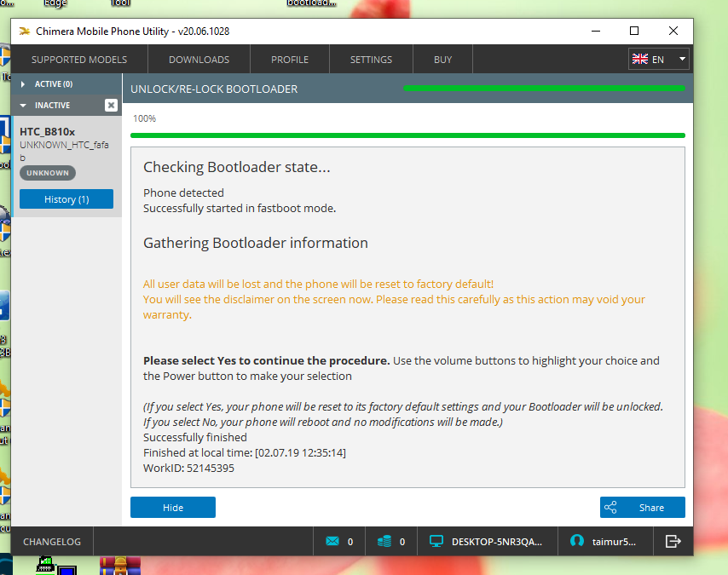Click the WinRAR archive icon on the desktop
728x575 pixels.
120,566
